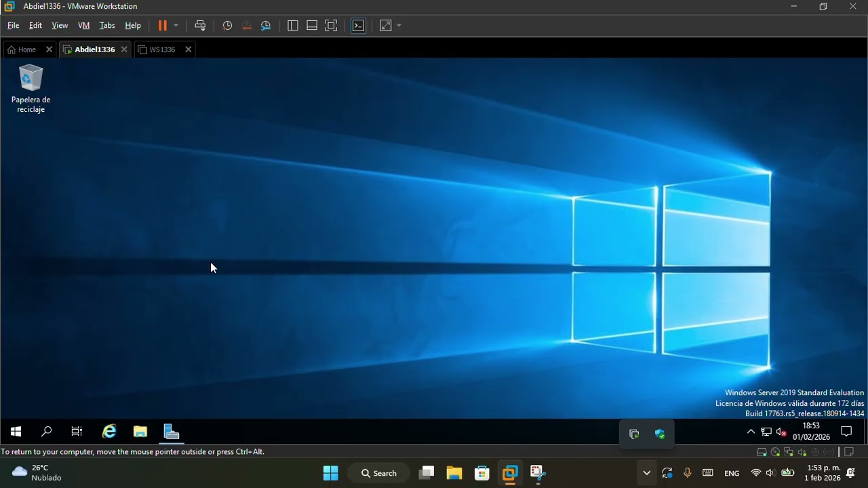Close the Home tab

[49, 49]
